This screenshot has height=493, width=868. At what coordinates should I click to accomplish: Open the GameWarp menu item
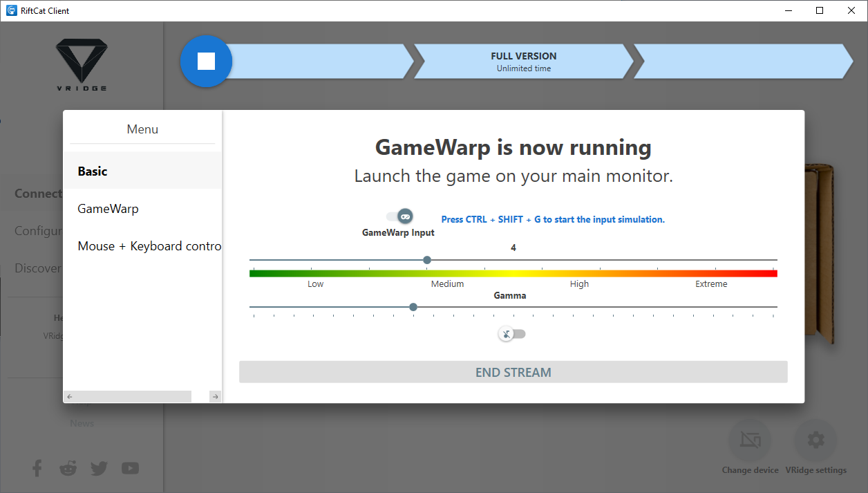pos(143,208)
